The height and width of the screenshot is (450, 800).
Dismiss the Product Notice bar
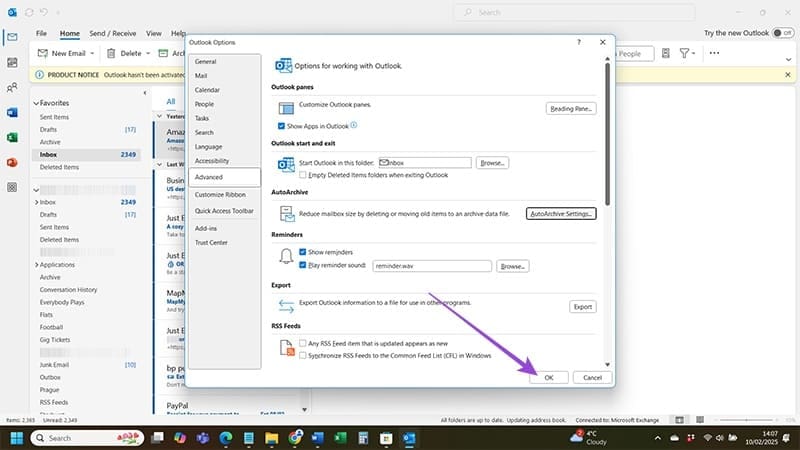(788, 74)
